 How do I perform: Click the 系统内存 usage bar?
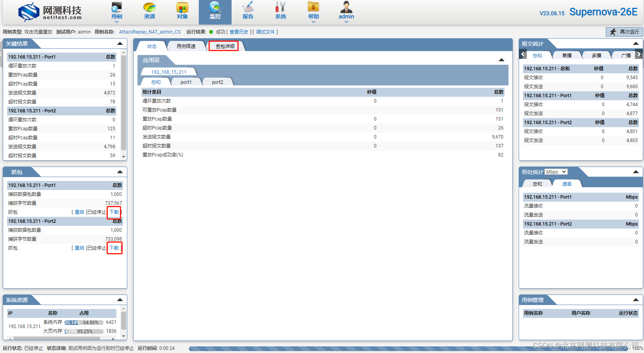point(84,323)
